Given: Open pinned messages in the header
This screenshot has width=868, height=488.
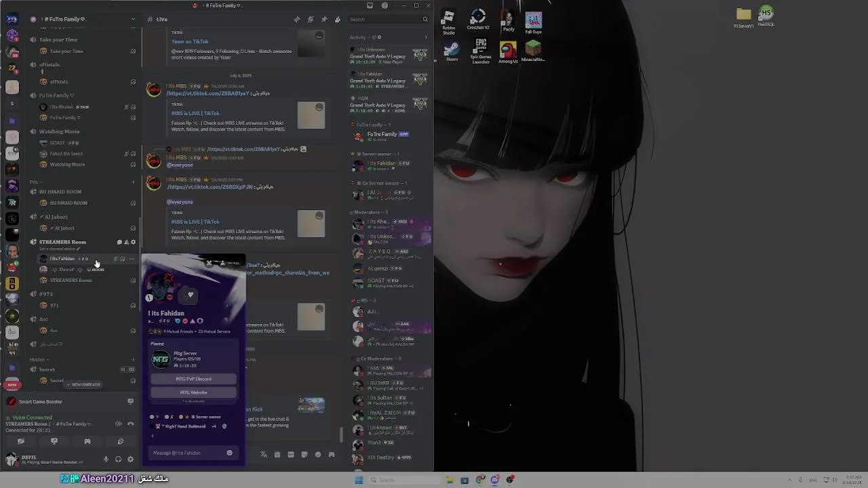Looking at the screenshot, I should tap(324, 19).
